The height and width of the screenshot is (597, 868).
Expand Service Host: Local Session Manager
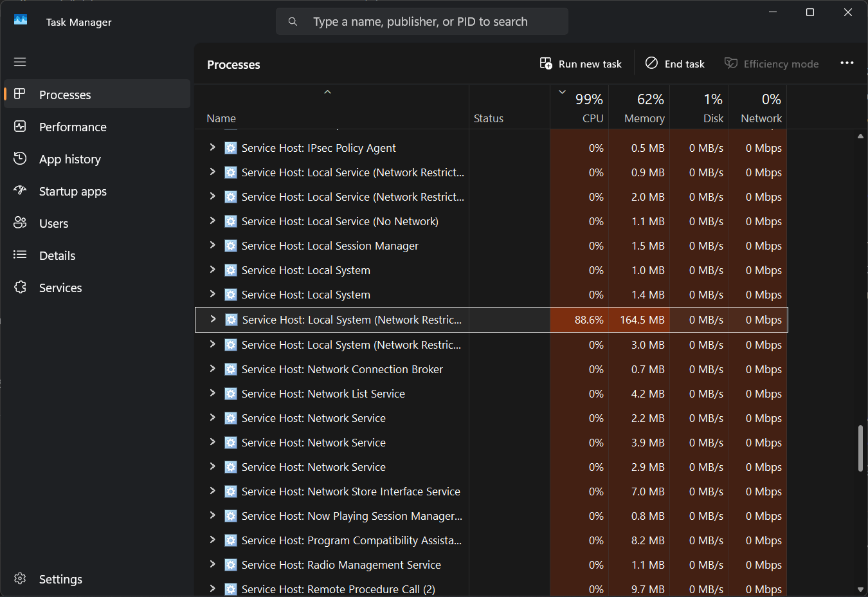[212, 245]
